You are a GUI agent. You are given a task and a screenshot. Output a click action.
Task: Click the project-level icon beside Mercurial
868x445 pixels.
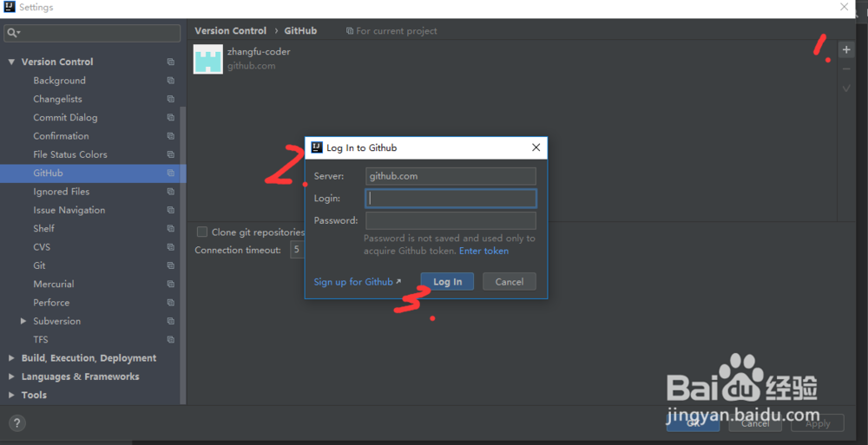pos(170,284)
